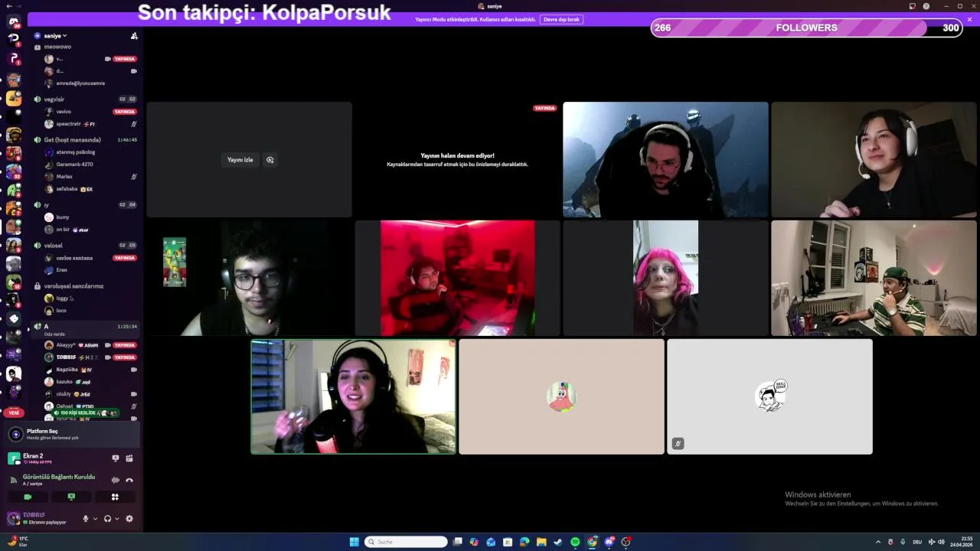Click the Devre dışı bırak button
Viewport: 980px width, 551px height.
pyautogui.click(x=561, y=19)
